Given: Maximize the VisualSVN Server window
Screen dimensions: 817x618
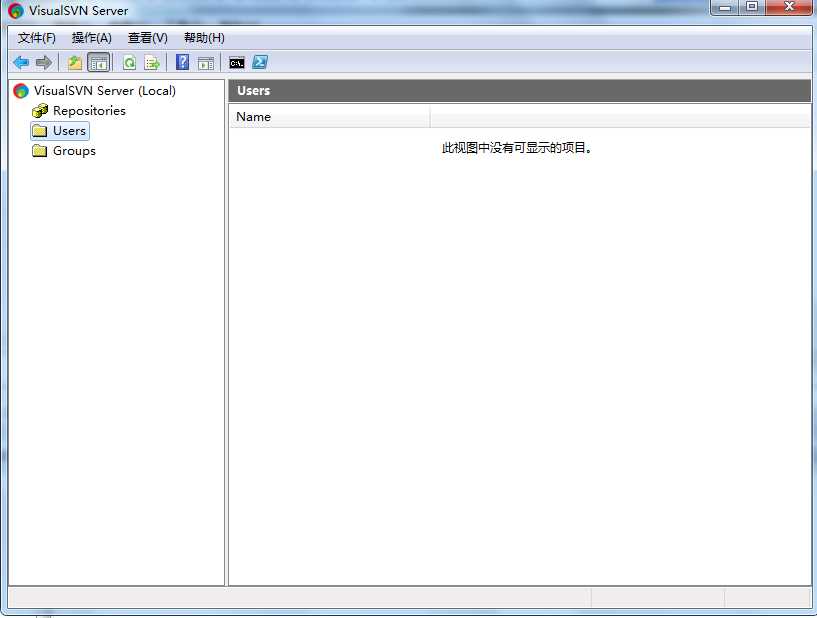Looking at the screenshot, I should (x=752, y=7).
